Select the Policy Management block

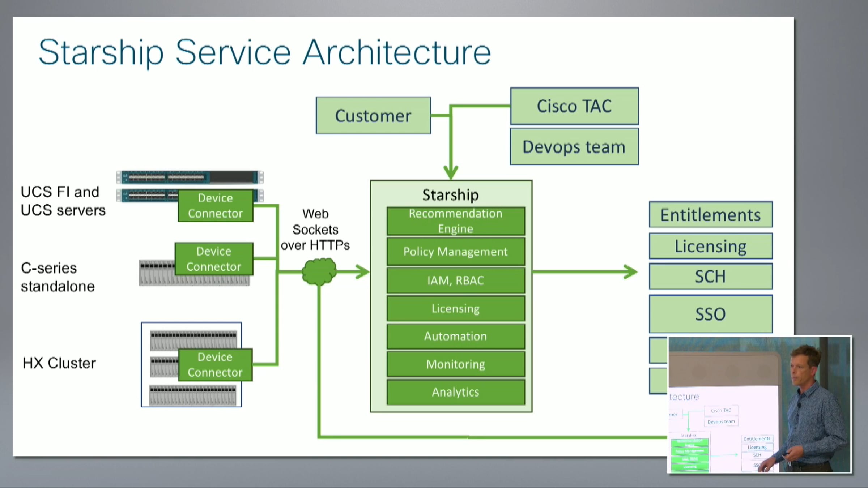pos(455,252)
